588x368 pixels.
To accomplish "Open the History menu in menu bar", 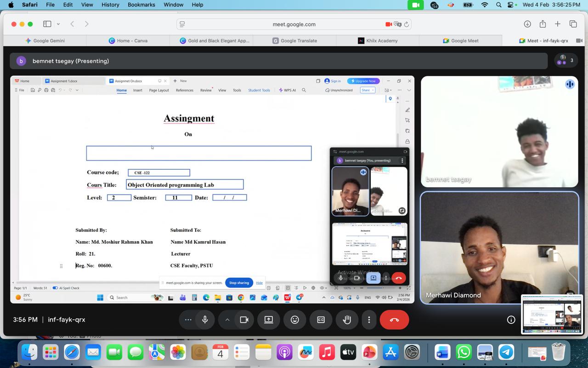I will (110, 5).
